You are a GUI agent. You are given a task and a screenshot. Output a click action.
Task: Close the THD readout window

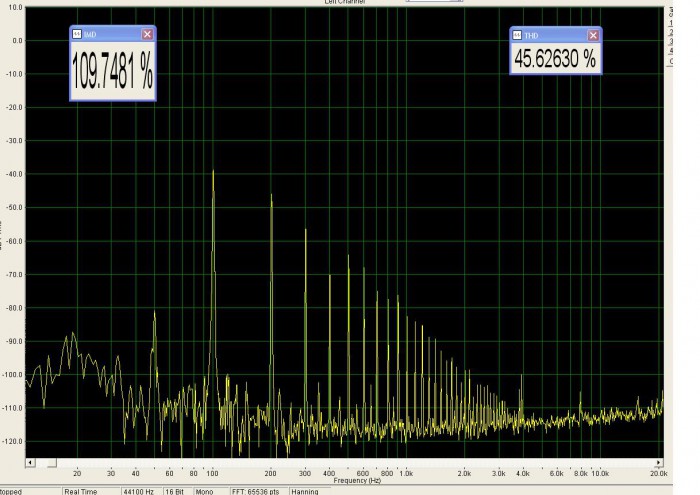593,35
